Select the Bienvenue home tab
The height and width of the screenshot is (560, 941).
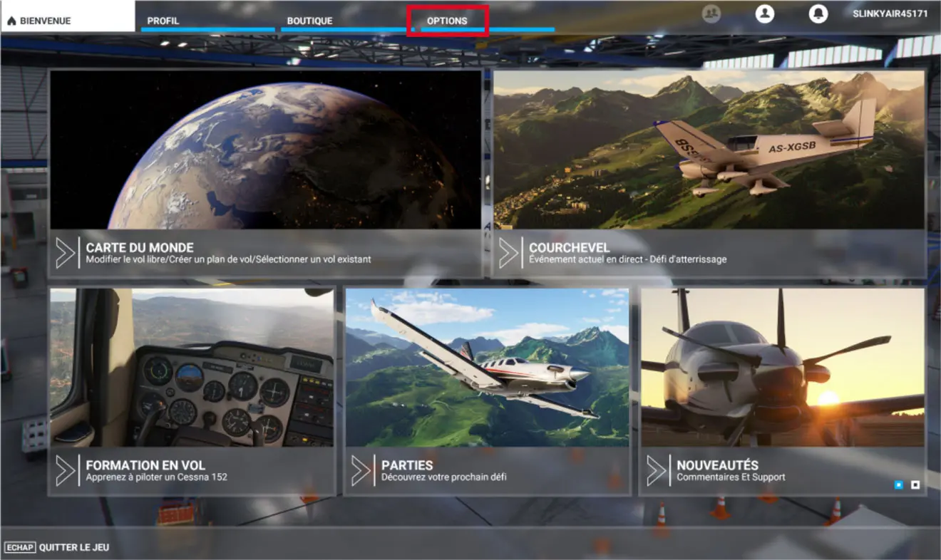coord(67,16)
